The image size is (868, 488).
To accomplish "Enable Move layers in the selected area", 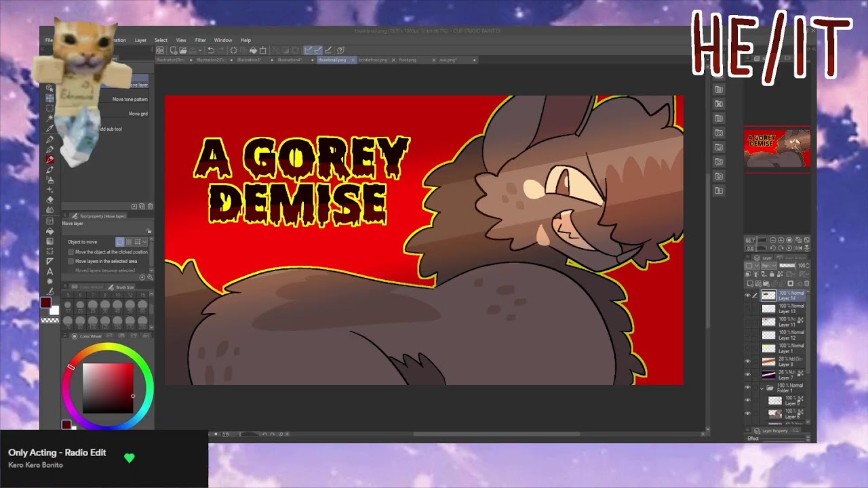I will [71, 261].
